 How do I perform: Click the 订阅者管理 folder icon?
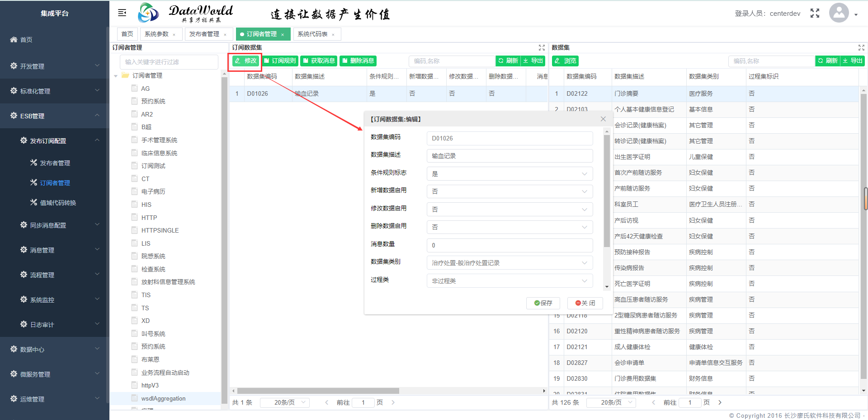coord(125,75)
